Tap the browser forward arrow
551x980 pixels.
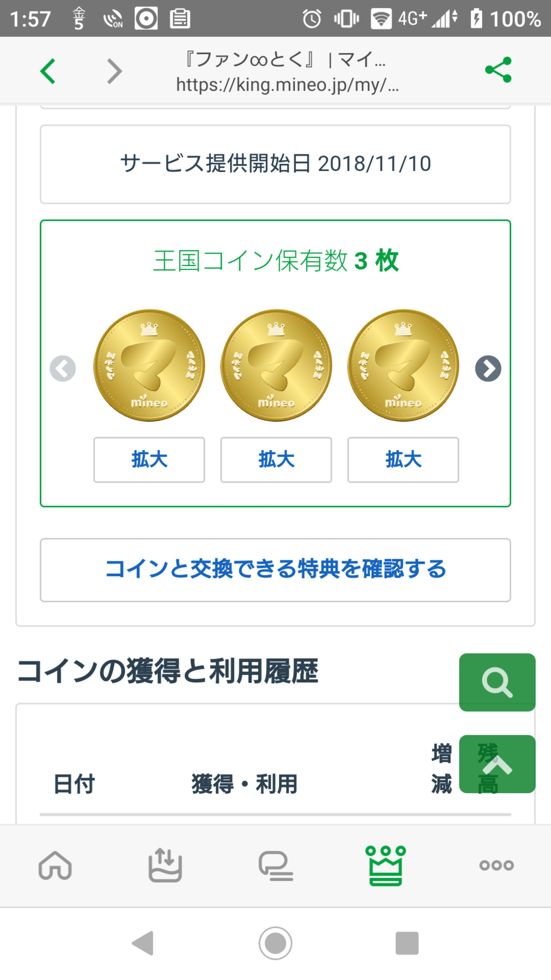114,71
